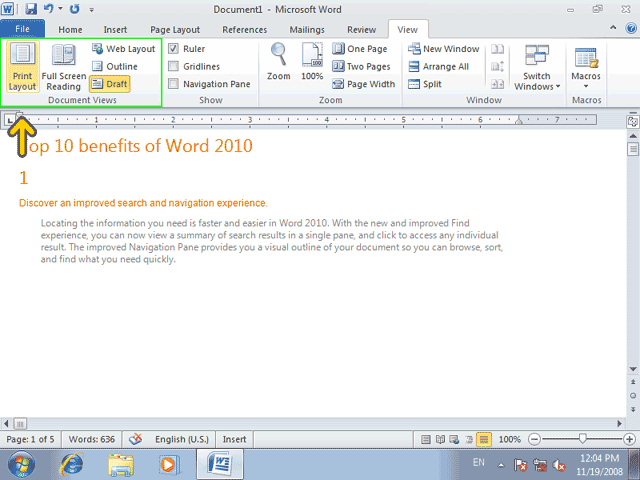Click Page: 1 of 5 indicator
Image resolution: width=640 pixels, height=480 pixels.
[31, 439]
